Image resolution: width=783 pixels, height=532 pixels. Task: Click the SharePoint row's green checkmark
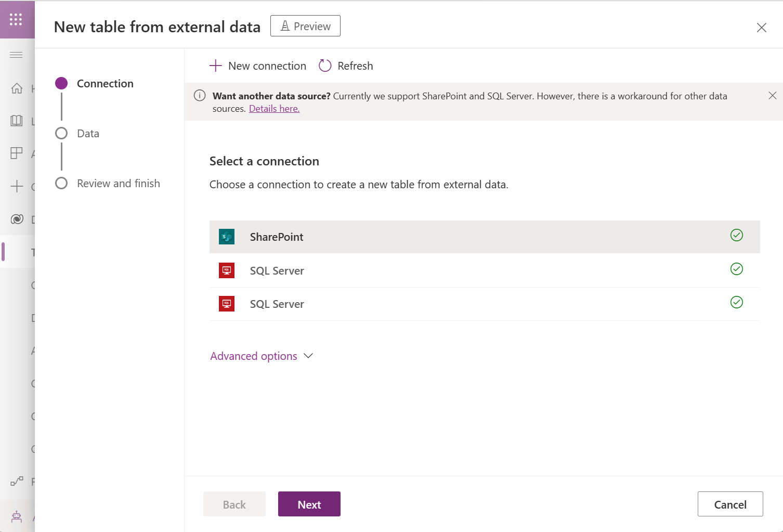[x=736, y=236]
